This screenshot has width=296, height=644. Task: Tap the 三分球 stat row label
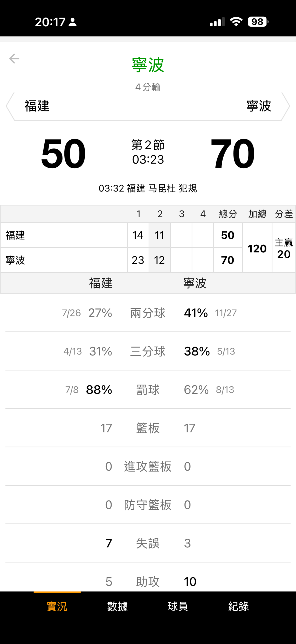[x=148, y=351]
